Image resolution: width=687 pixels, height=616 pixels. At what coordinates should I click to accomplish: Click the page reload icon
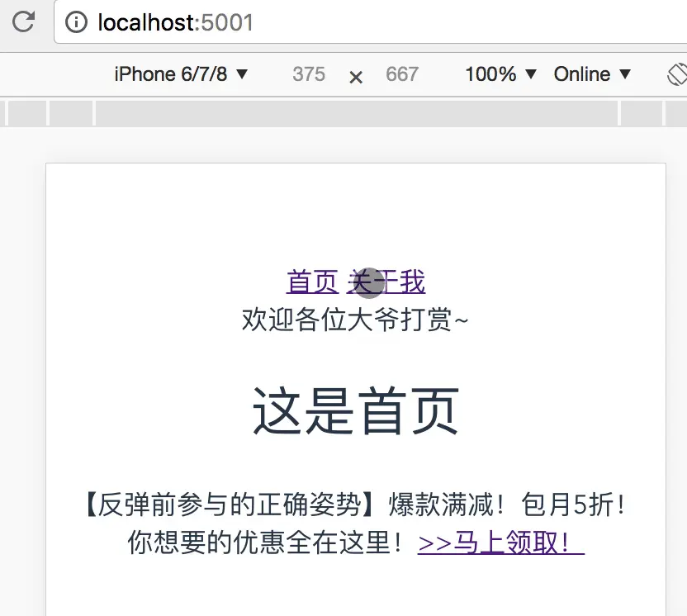tap(23, 22)
